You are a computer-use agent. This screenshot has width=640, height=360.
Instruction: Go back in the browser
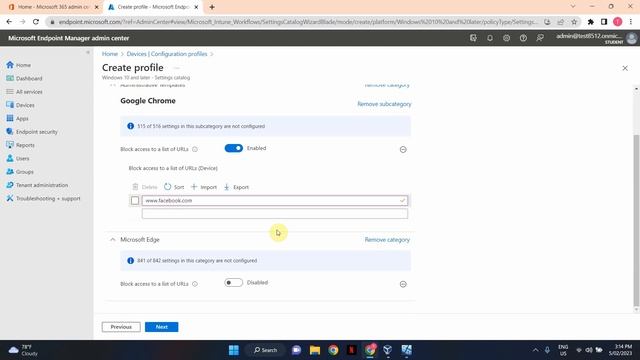[9, 22]
